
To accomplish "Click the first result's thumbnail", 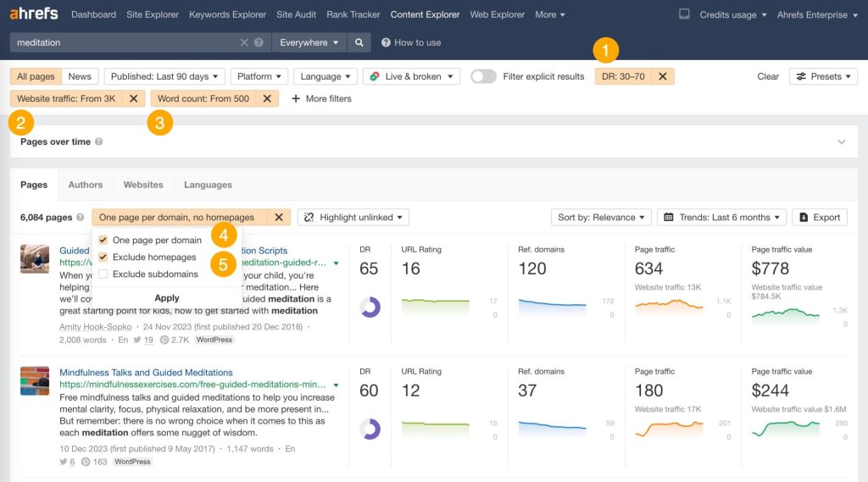I will (34, 259).
